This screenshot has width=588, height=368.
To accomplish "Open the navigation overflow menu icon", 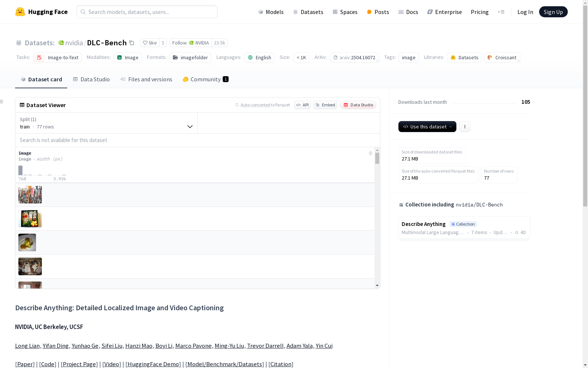I will click(x=501, y=12).
